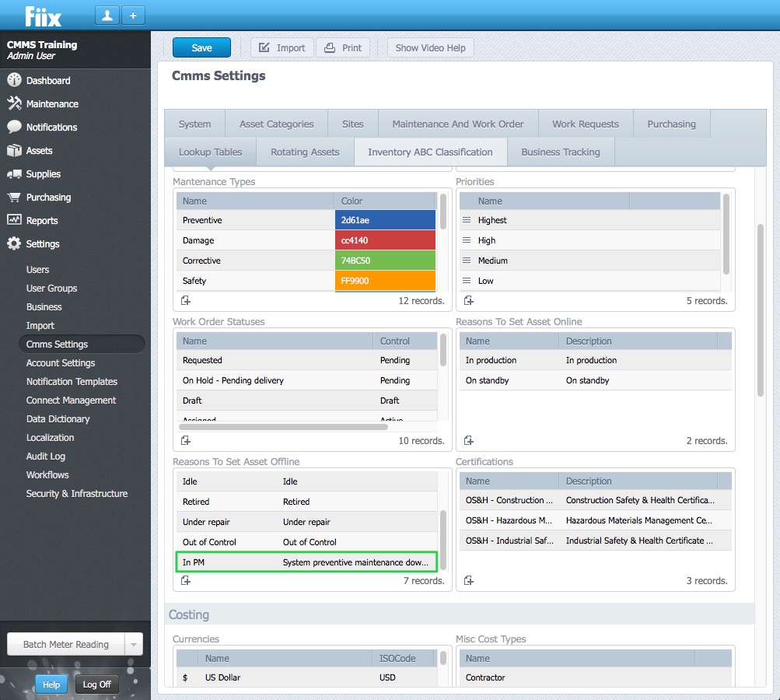This screenshot has width=780, height=700.
Task: Click the Settings gear icon in sidebar
Action: [x=14, y=243]
